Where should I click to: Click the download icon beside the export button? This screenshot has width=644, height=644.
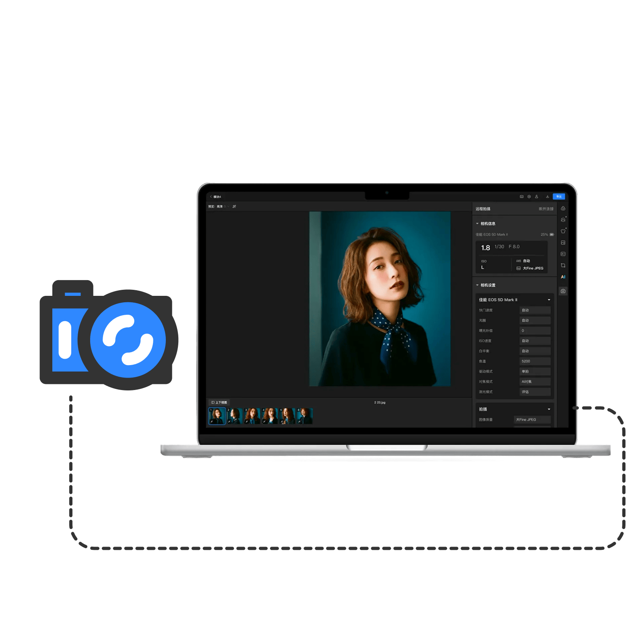tap(547, 196)
